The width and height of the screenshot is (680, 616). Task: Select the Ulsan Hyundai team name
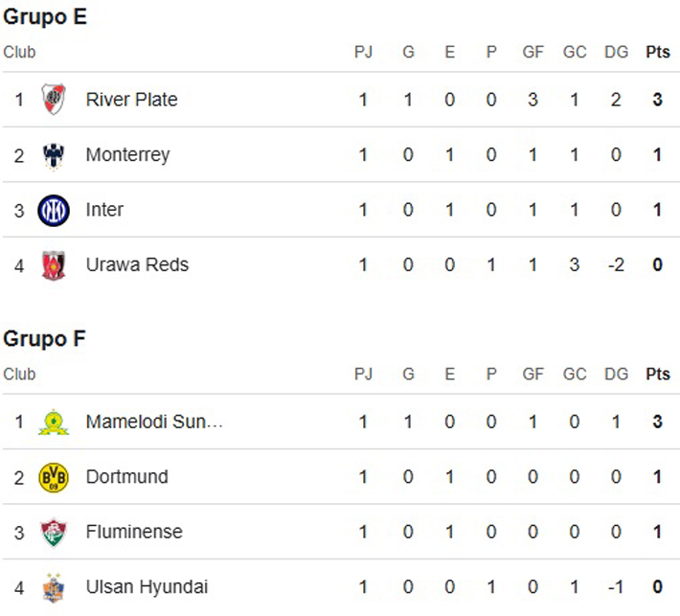click(147, 587)
